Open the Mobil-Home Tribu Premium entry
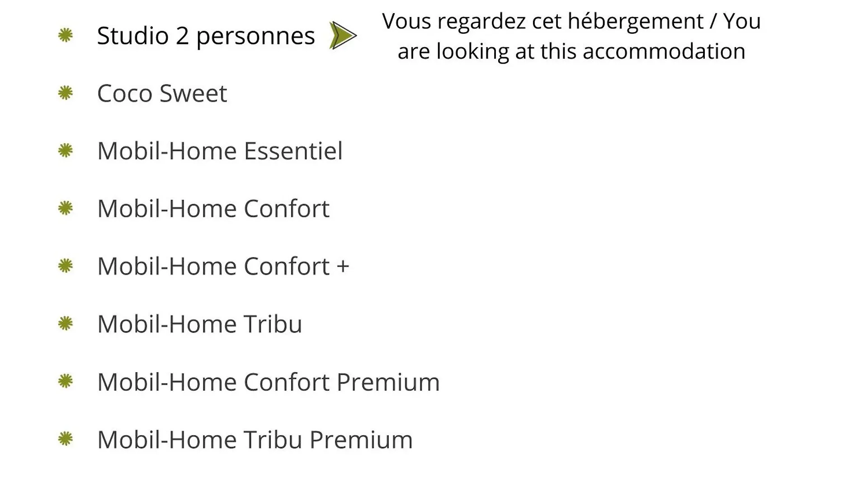Viewport: 868px width, 488px height. pyautogui.click(x=255, y=439)
